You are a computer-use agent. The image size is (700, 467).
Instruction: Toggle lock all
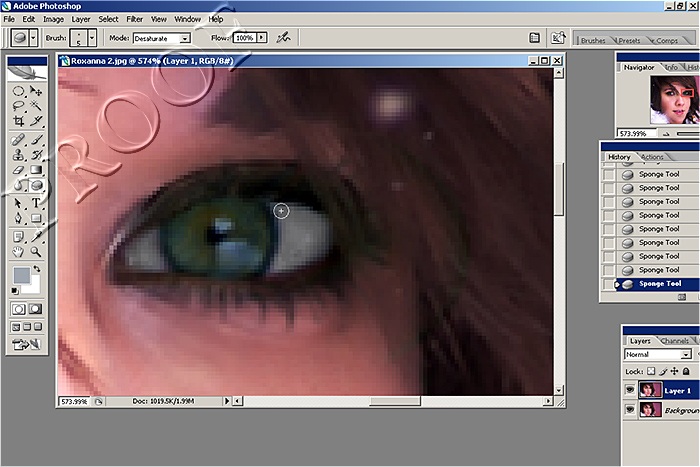(686, 371)
